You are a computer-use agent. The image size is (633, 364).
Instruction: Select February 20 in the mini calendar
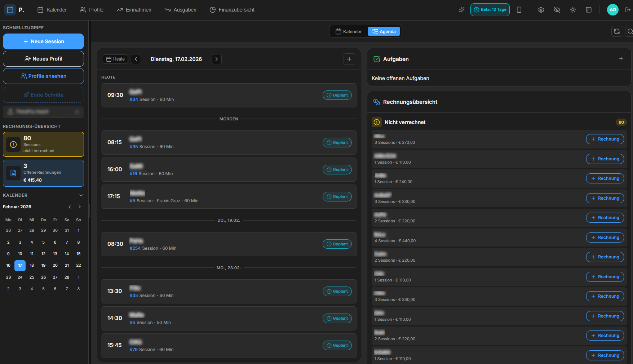[x=55, y=265]
